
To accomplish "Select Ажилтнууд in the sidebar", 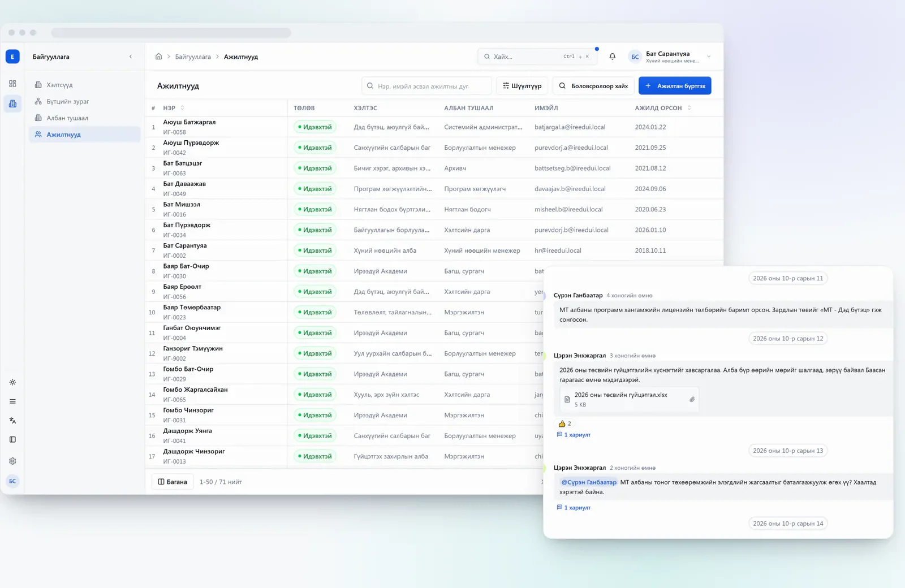I will tap(85, 135).
